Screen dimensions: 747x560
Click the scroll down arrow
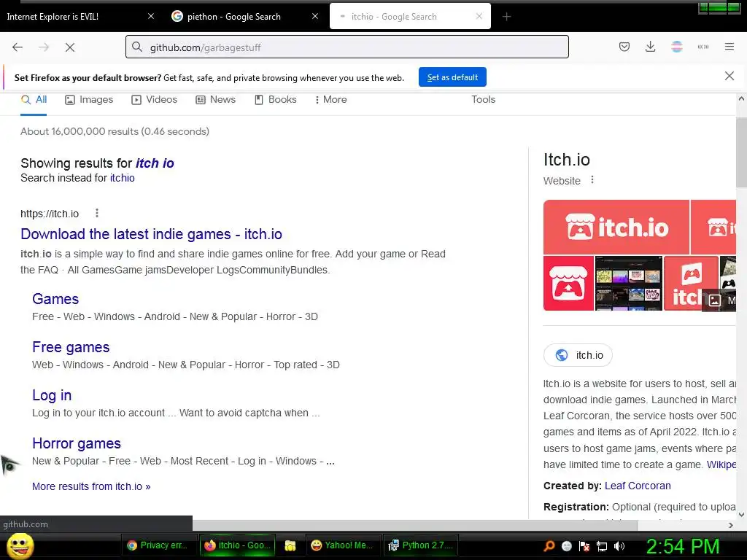[741, 514]
